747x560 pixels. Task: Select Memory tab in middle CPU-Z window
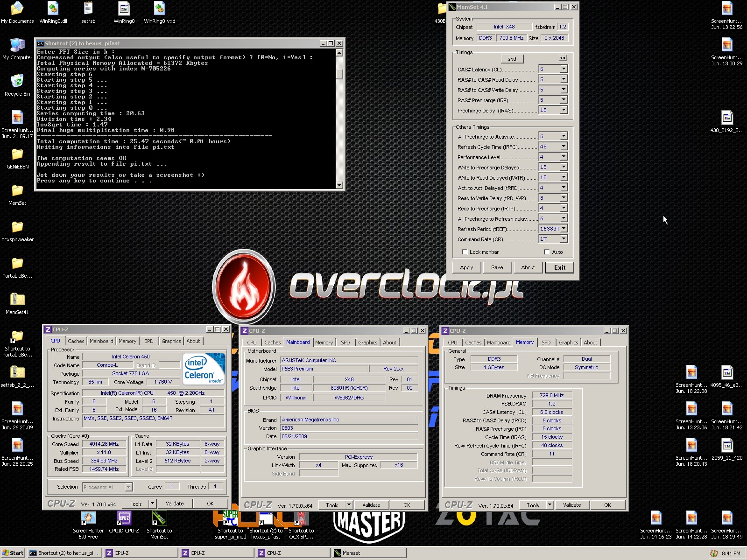(324, 343)
